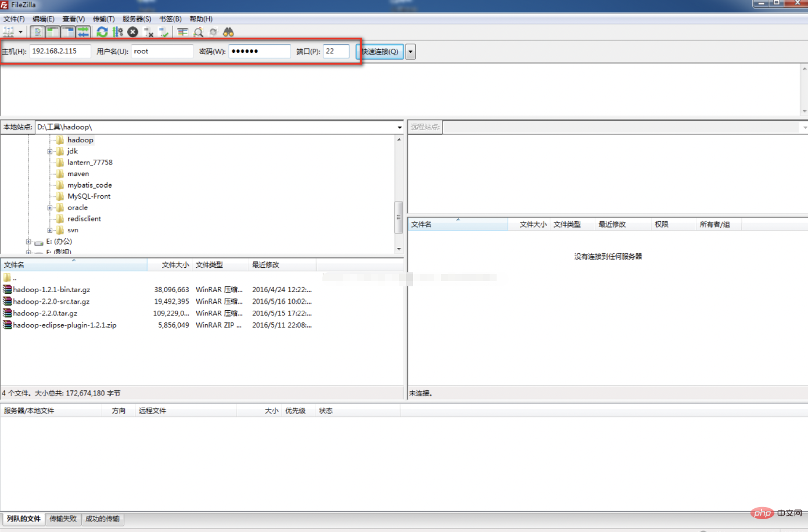The image size is (808, 532).
Task: Click the archive icon of hadoop-1.2.1-bin.tar.gz
Action: click(x=8, y=289)
